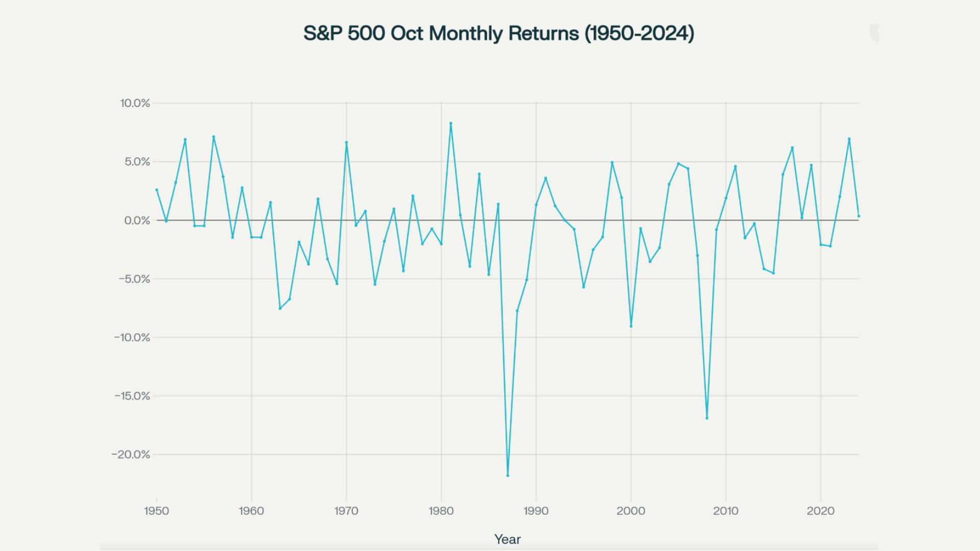Click the 2023 peak data point near 7%
This screenshot has height=551, width=980.
[849, 139]
